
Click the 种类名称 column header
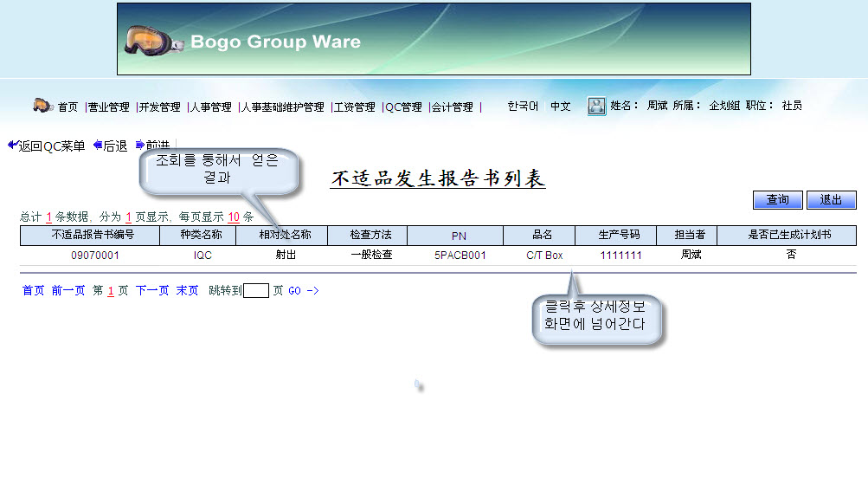coord(197,236)
